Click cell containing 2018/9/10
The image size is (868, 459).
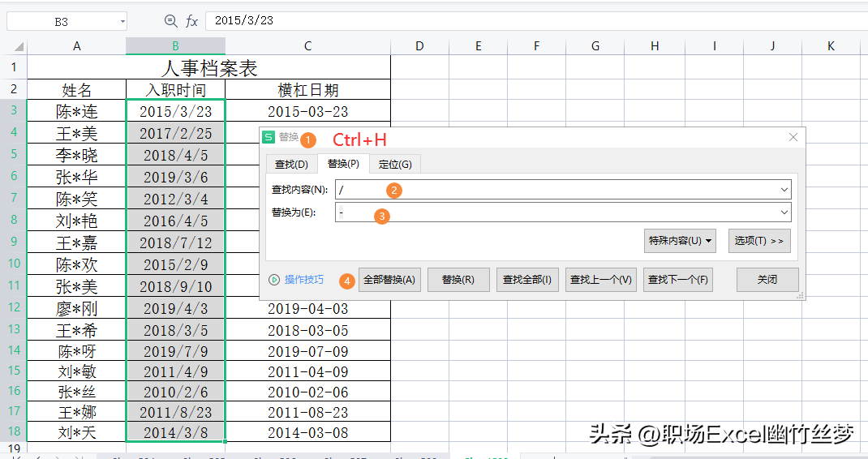pos(175,286)
